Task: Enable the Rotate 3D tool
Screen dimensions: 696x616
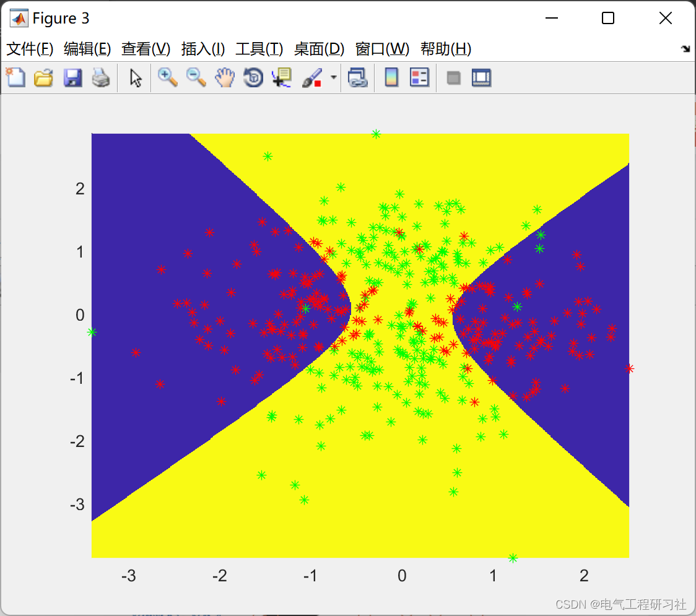Action: pyautogui.click(x=253, y=77)
